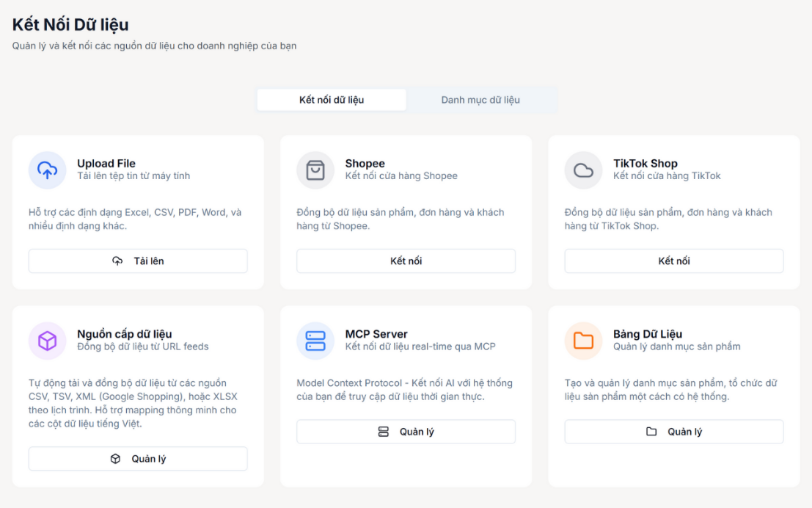
Task: Open Quản lý for MCP Server
Action: pyautogui.click(x=406, y=432)
